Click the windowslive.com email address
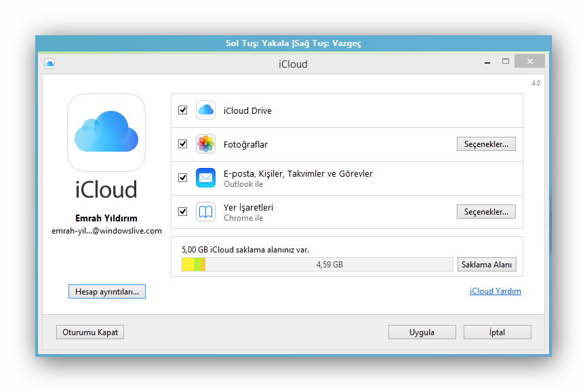The width and height of the screenshot is (587, 392). coord(106,231)
